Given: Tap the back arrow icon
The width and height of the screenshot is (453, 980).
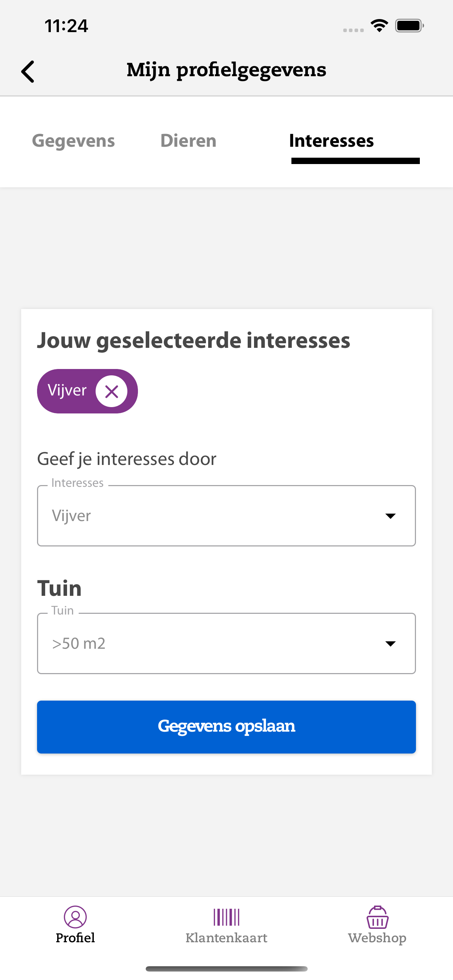Looking at the screenshot, I should point(28,71).
